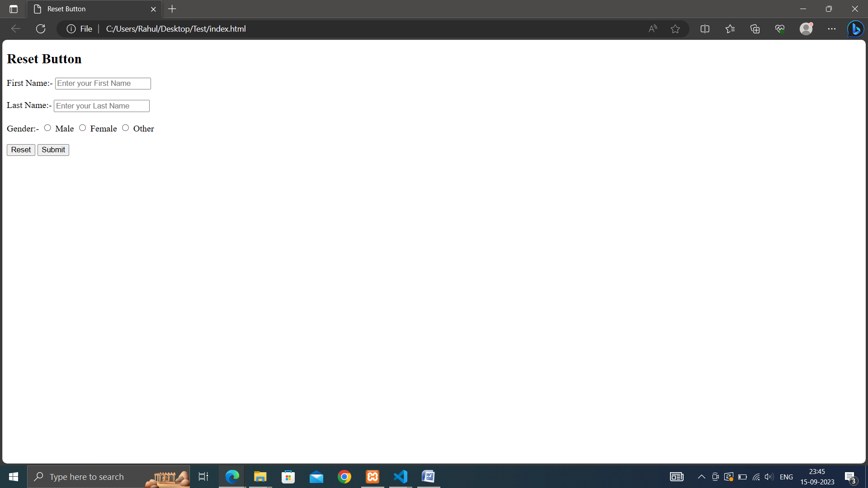
Task: Open Google Chrome from taskbar
Action: [x=344, y=477]
